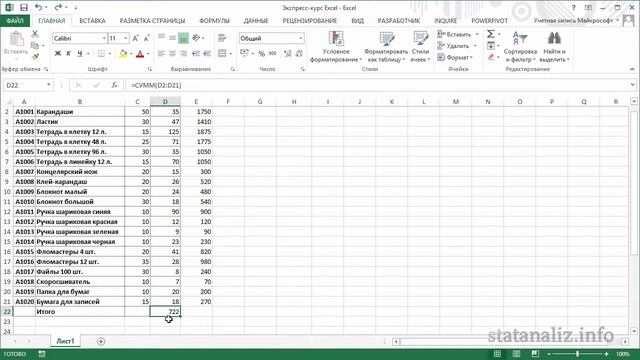640x360 pixels.
Task: Click the formula bar showing =СУММ(D2:D21)
Action: pos(378,85)
